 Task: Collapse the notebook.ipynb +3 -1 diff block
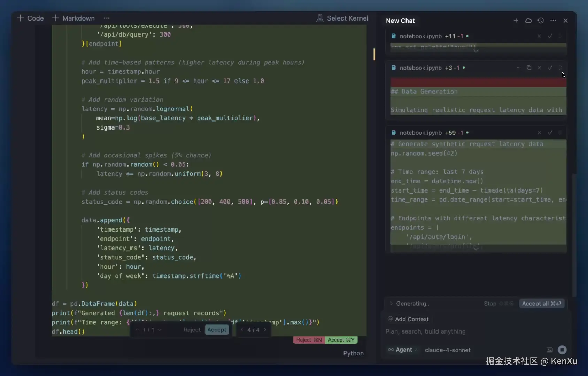(x=560, y=68)
